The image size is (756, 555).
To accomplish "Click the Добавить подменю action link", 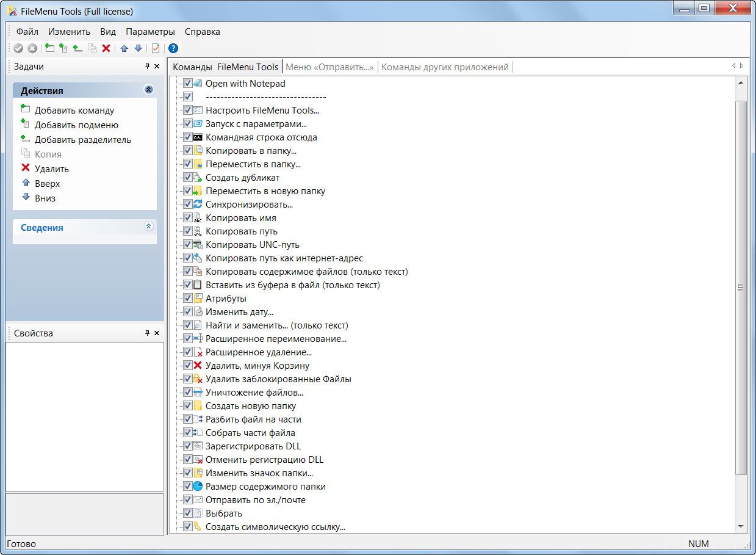I will pos(76,125).
